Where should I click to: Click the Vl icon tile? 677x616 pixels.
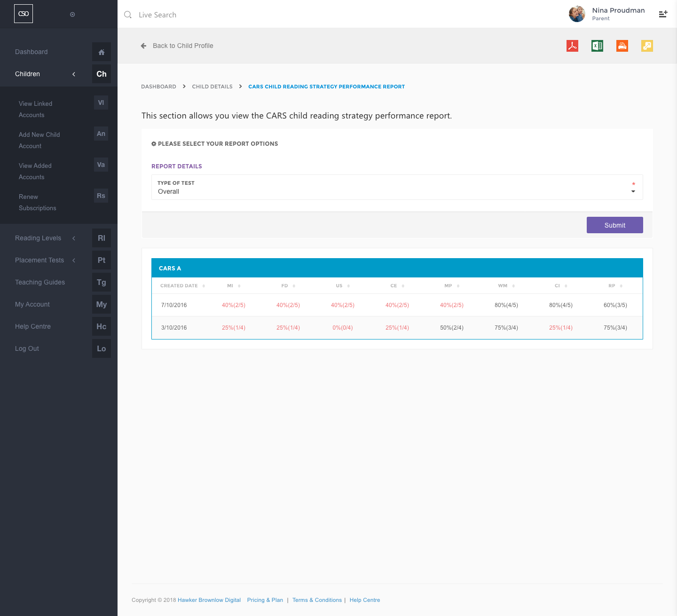pyautogui.click(x=101, y=103)
